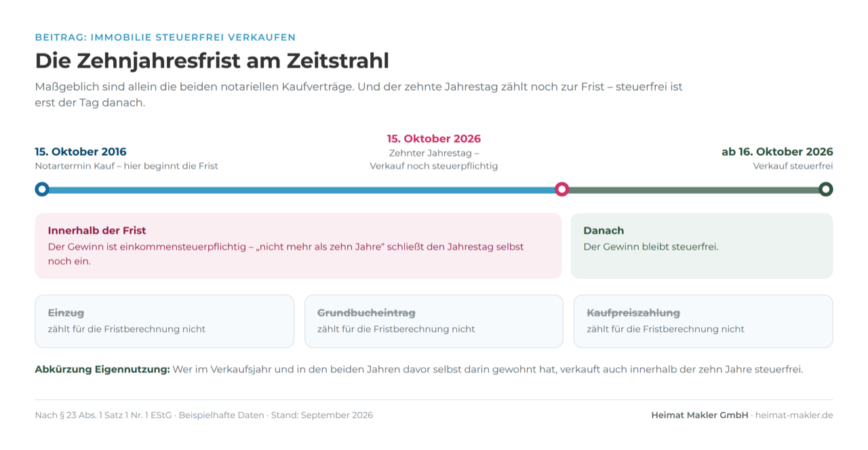Click the 'Verkauf noch steuerpflichtig' caption
This screenshot has height=450, width=868.
click(x=434, y=166)
